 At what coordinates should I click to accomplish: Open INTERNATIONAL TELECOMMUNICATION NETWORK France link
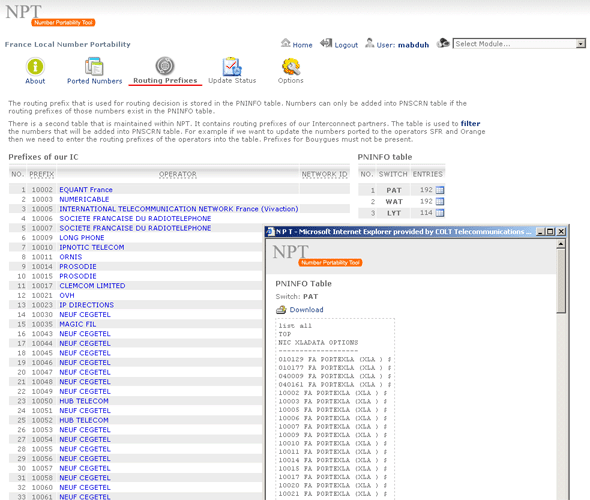click(x=179, y=209)
